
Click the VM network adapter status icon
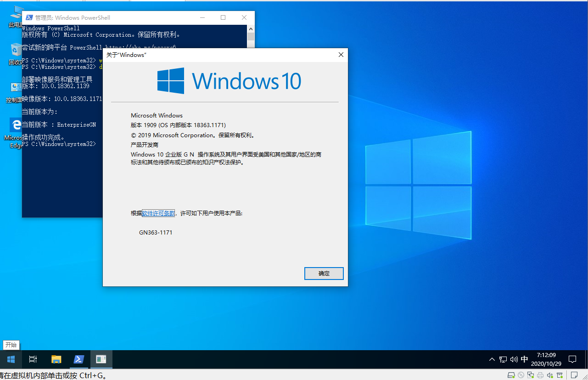pos(531,375)
